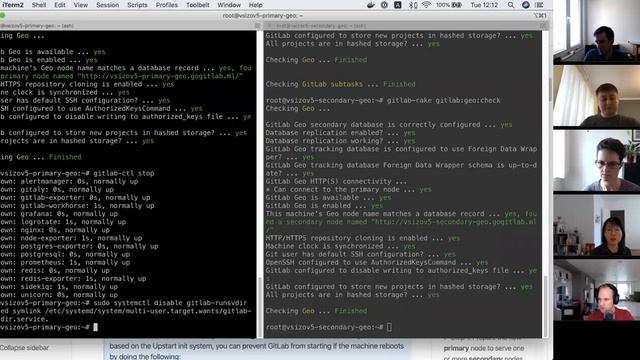
Task: Open the Window menu
Action: 229,5
